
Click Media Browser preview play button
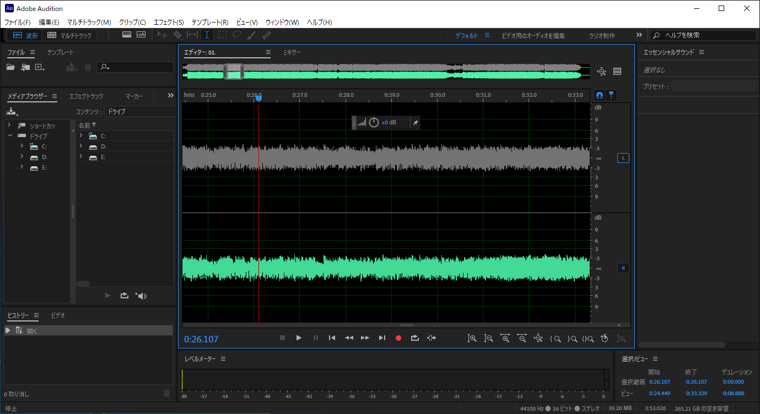tap(108, 296)
